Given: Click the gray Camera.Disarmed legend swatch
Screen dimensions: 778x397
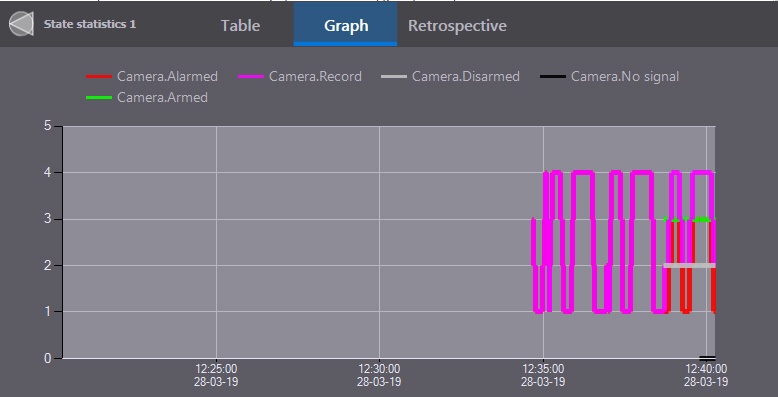Looking at the screenshot, I should [x=394, y=77].
